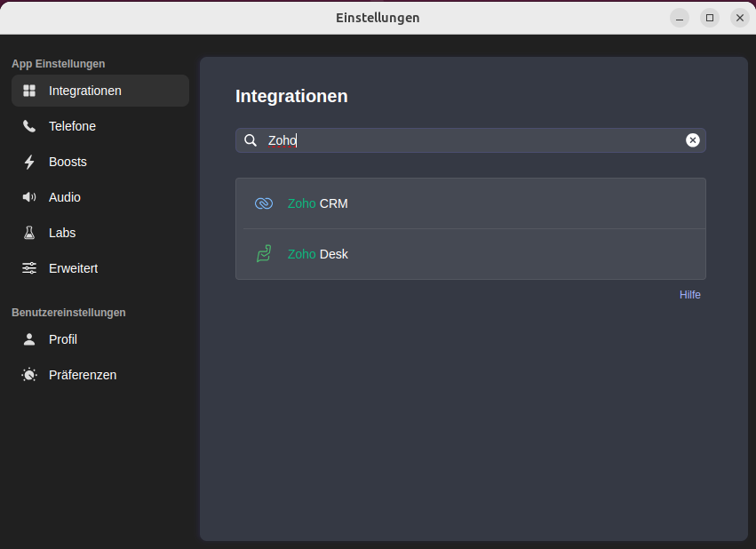Click the Präferenzen sun-clock icon

coord(29,375)
